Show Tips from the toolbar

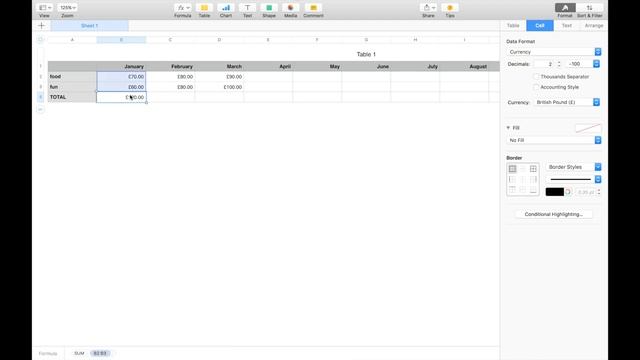(450, 8)
